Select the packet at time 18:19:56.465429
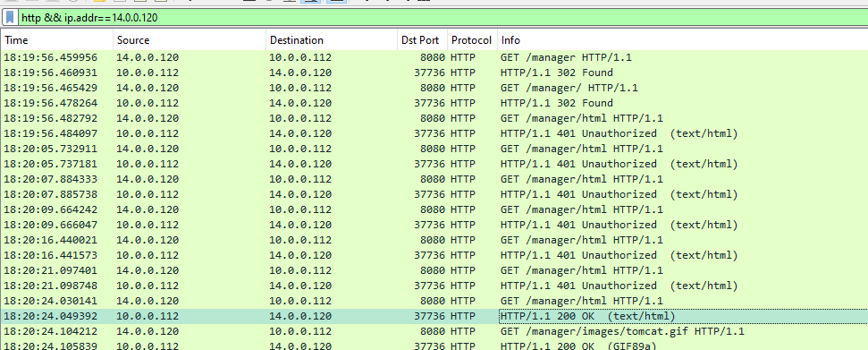The image size is (868, 350). coord(434,88)
